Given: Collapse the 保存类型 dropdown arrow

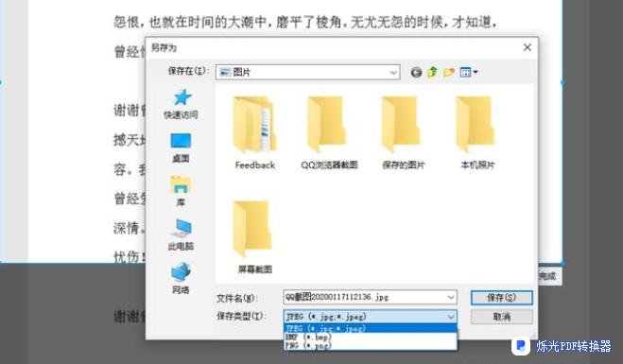Looking at the screenshot, I should [451, 317].
